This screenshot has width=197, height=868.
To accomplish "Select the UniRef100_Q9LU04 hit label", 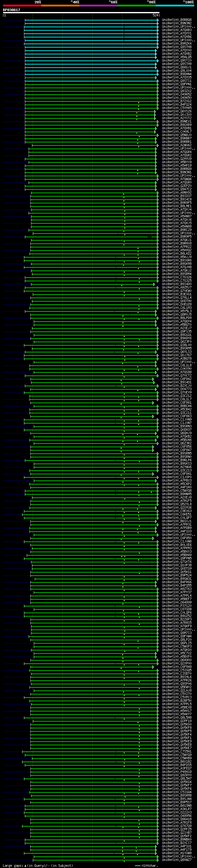I will [x=177, y=71].
